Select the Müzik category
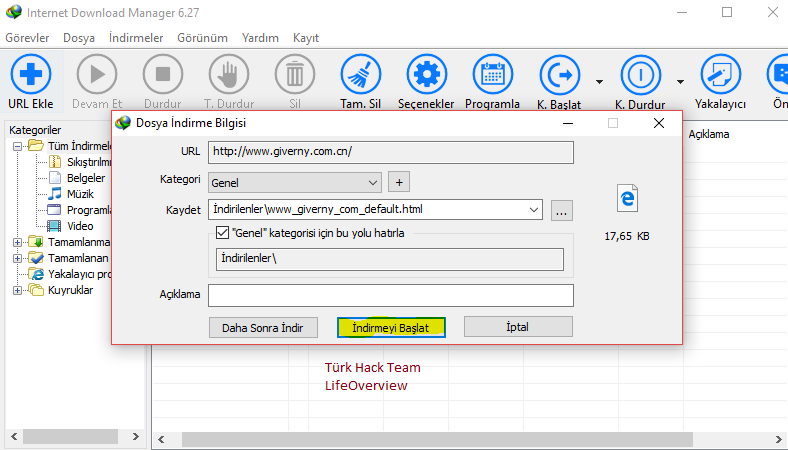Viewport: 788px width, 450px height. [x=80, y=194]
